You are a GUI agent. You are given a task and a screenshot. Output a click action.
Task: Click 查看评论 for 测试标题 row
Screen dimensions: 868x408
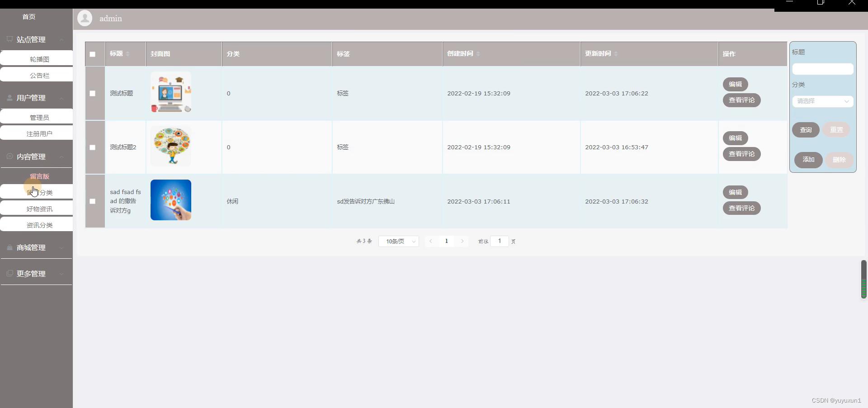tap(742, 100)
